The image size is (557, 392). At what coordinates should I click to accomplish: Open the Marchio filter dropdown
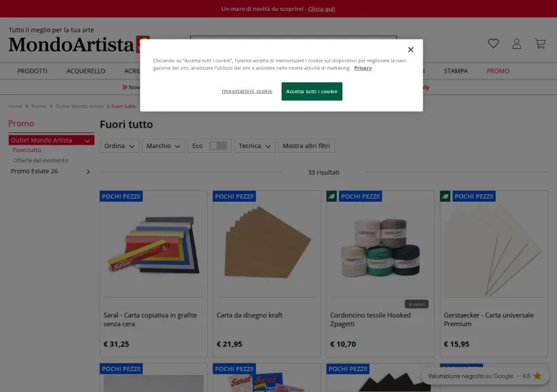[163, 145]
